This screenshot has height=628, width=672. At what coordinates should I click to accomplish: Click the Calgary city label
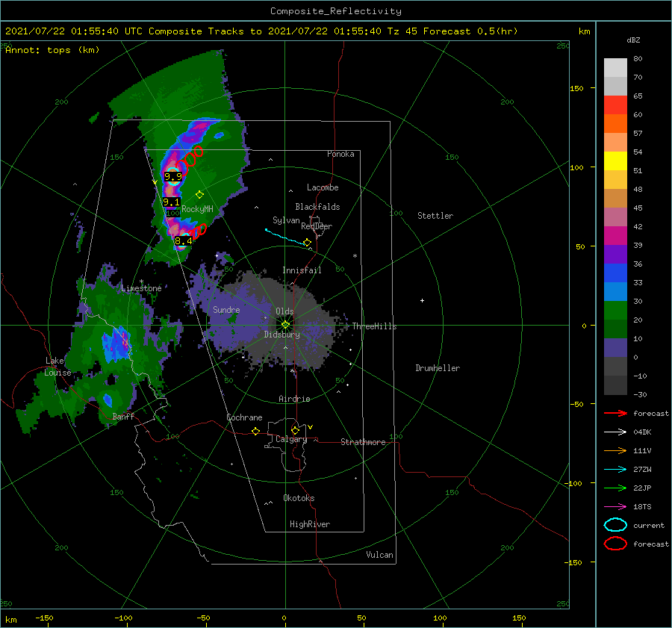click(291, 439)
